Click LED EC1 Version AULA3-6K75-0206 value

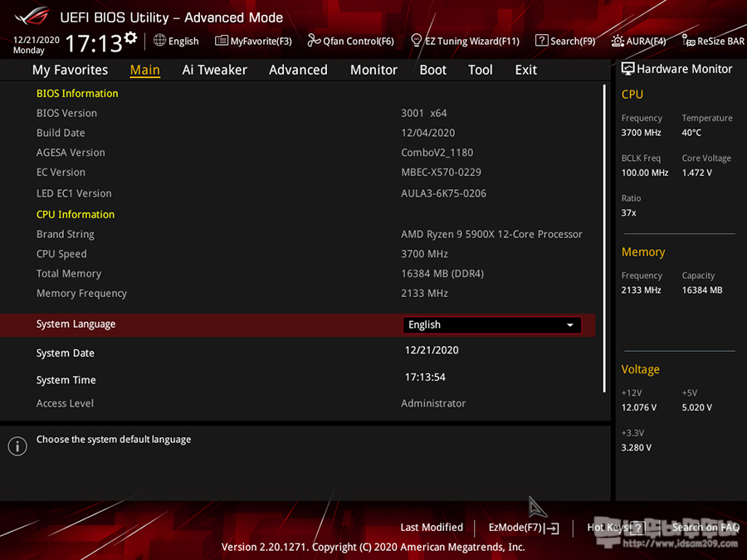[x=443, y=193]
